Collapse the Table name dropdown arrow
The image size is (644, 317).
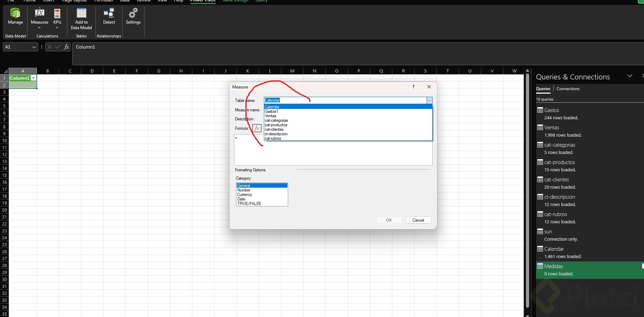click(x=429, y=100)
